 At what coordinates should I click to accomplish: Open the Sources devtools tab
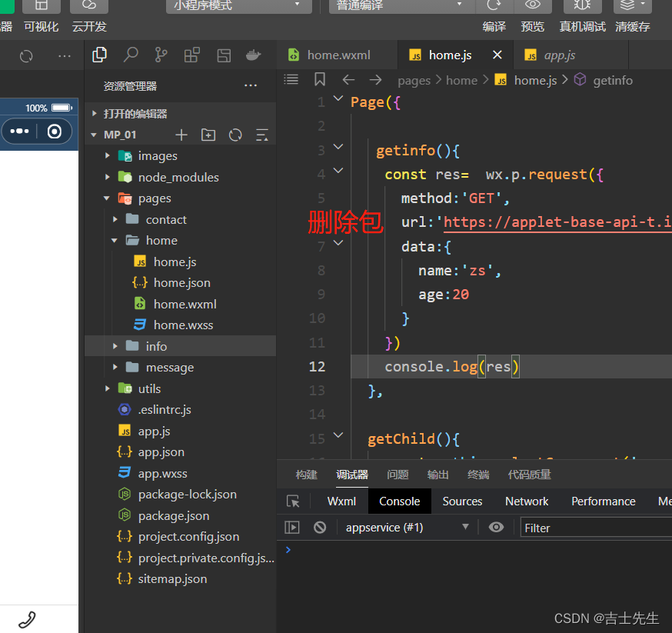click(x=462, y=501)
